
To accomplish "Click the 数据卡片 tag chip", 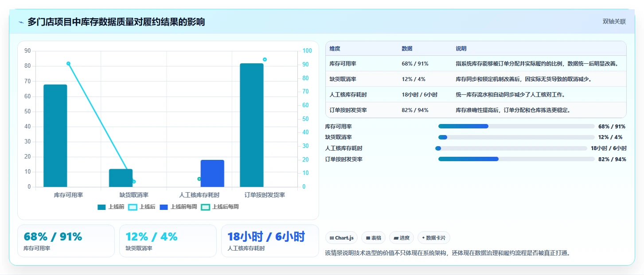I will pos(434,238).
